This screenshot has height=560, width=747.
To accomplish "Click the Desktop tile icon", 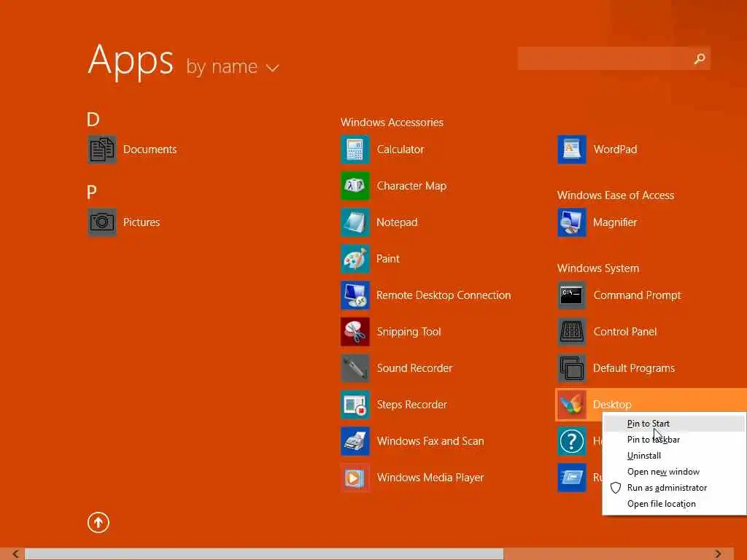I will pos(572,405).
